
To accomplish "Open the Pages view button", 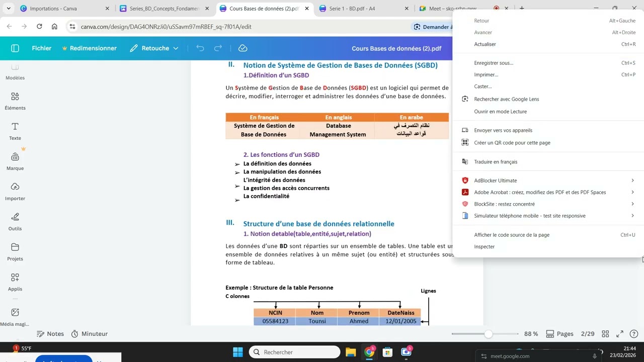I will coord(560,334).
